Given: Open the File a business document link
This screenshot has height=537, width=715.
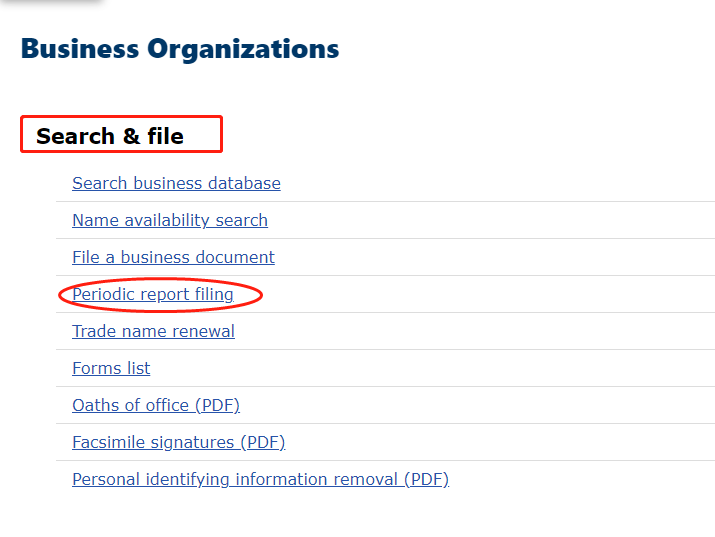Looking at the screenshot, I should pos(173,257).
